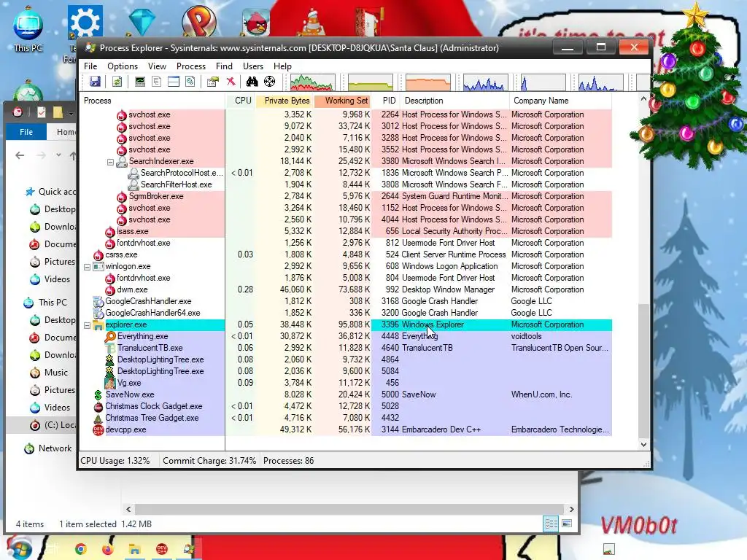Open the Help menu in Process Explorer
The height and width of the screenshot is (560, 747).
click(x=282, y=66)
